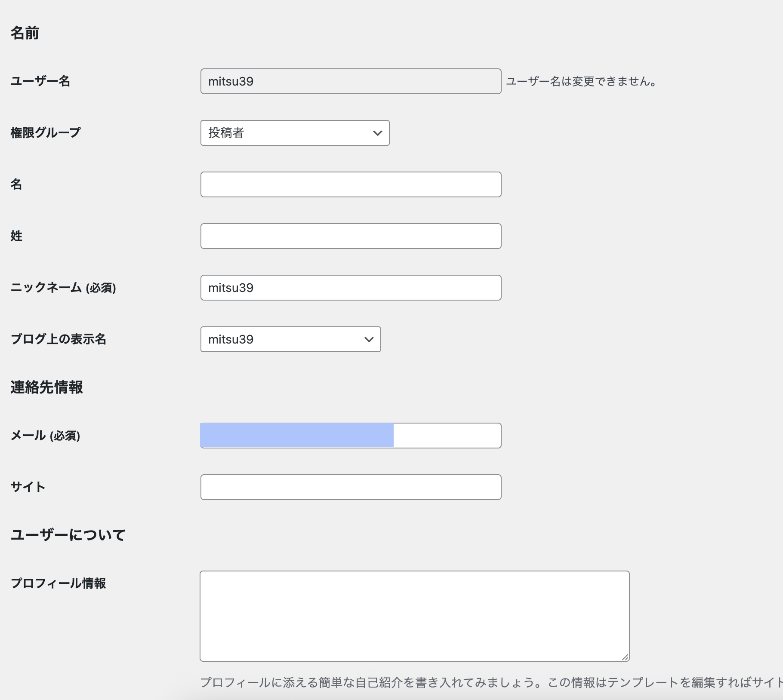Click the ユーザー名 label
Image resolution: width=783 pixels, height=700 pixels.
pyautogui.click(x=40, y=81)
